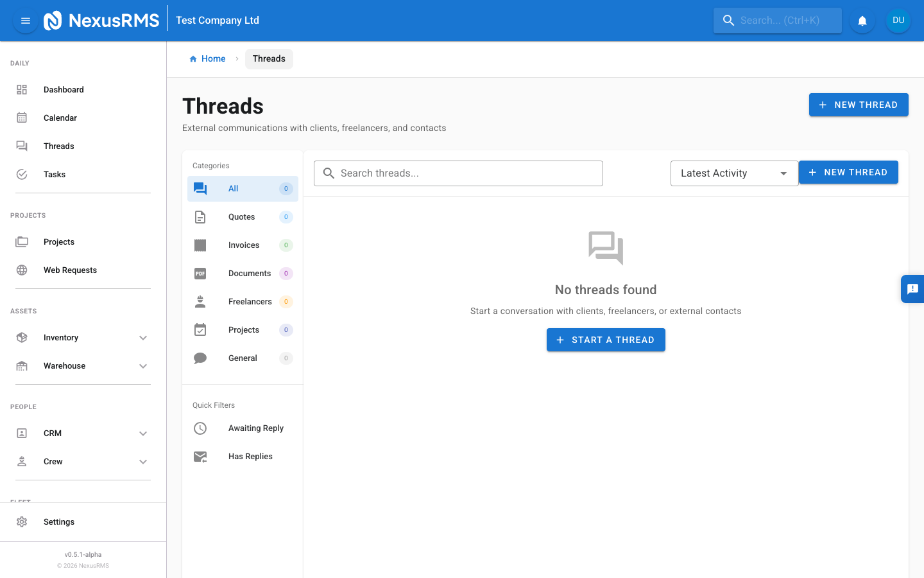924x578 pixels.
Task: Filter threads by Awaiting Reply
Action: (256, 428)
